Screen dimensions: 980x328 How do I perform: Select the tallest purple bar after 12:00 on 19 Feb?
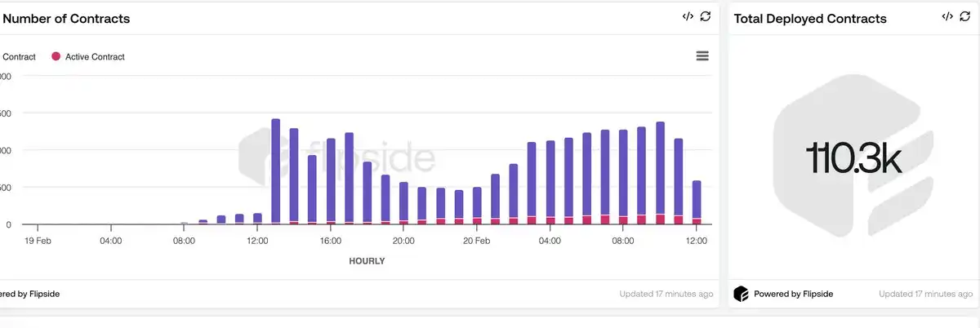[x=275, y=170]
